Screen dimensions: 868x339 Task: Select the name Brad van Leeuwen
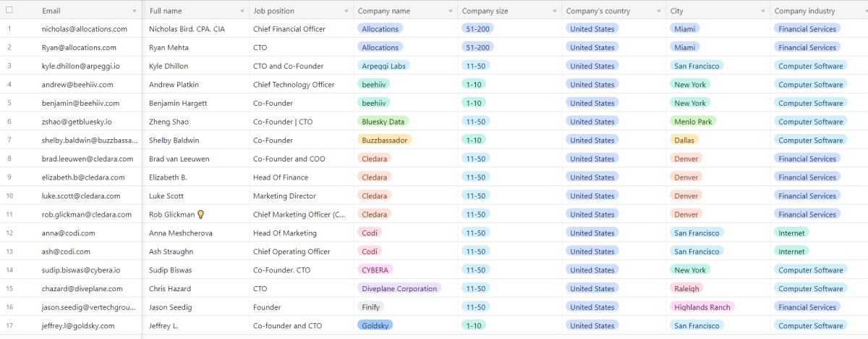pyautogui.click(x=179, y=159)
